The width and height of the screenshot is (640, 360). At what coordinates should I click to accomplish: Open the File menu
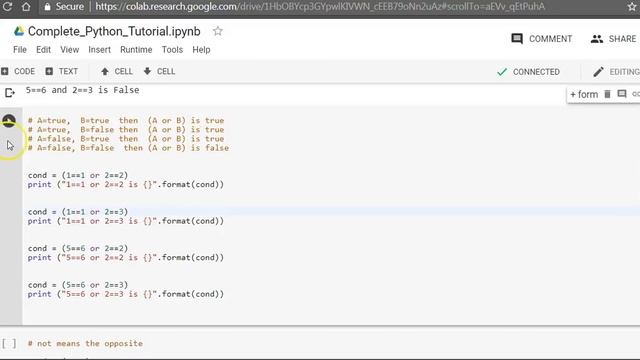[x=20, y=50]
